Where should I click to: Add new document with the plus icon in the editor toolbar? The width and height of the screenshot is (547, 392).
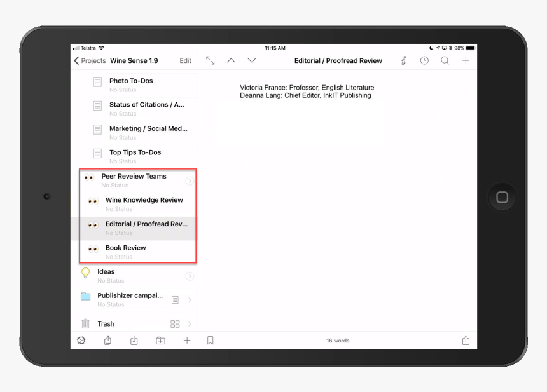(x=466, y=60)
